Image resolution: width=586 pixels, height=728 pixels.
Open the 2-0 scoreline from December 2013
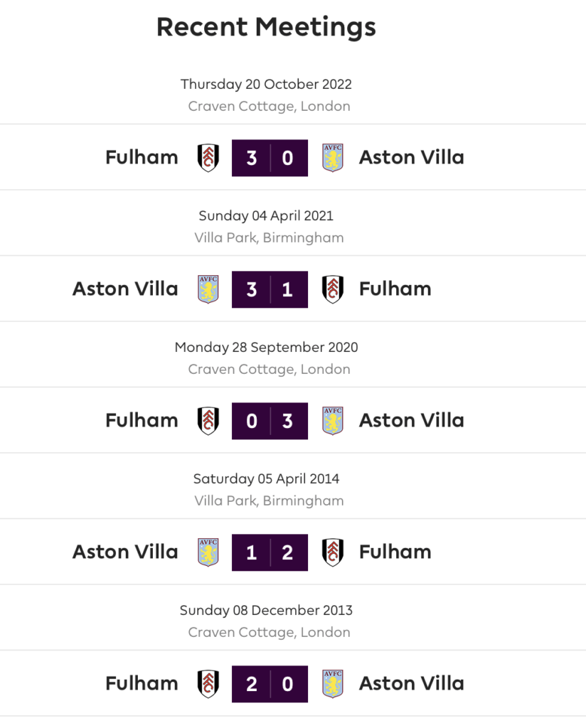coord(270,683)
